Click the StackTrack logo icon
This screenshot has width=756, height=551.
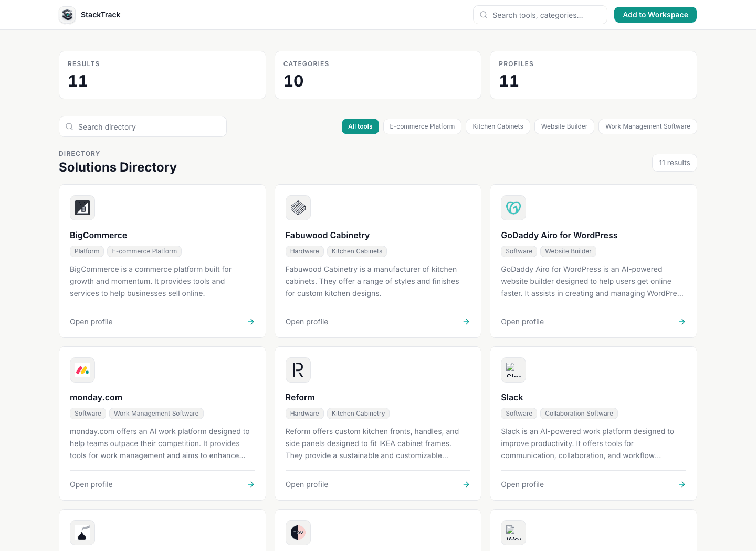[67, 15]
